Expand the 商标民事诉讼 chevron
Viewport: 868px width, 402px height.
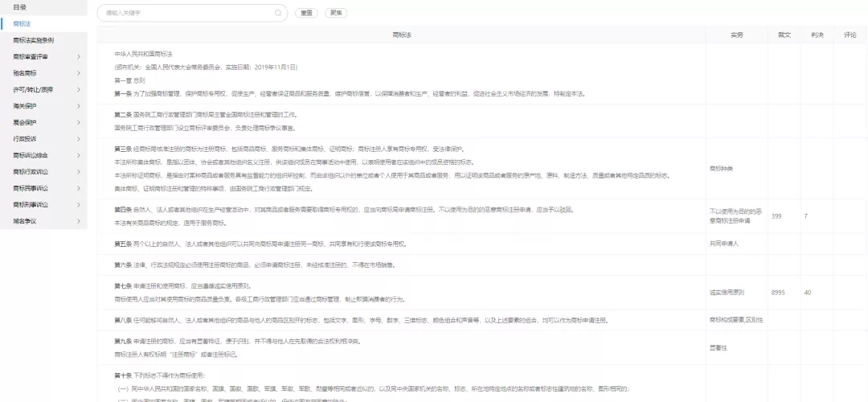pos(79,187)
